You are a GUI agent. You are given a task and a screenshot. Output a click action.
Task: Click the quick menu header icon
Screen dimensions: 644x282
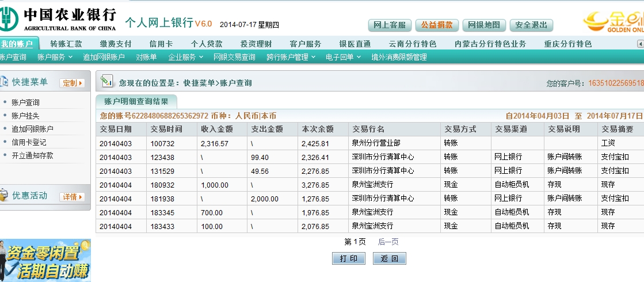(x=4, y=82)
